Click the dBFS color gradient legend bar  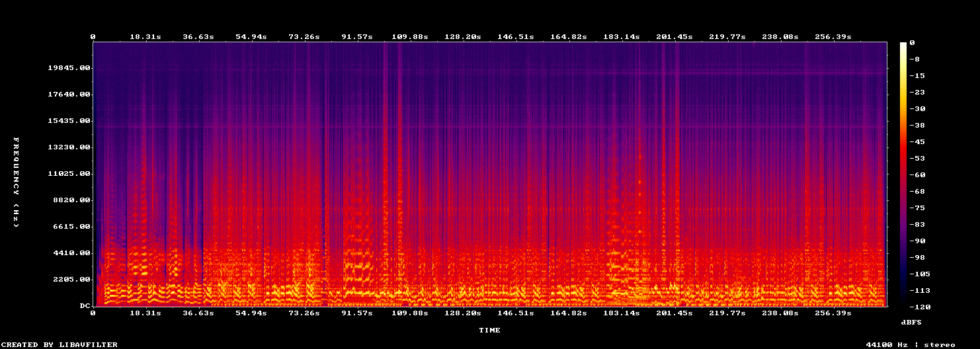click(x=903, y=174)
